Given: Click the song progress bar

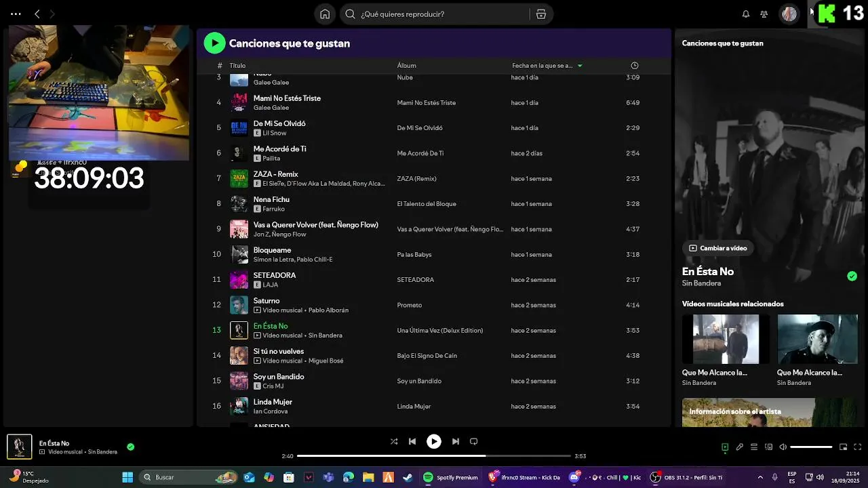Looking at the screenshot, I should [434, 456].
